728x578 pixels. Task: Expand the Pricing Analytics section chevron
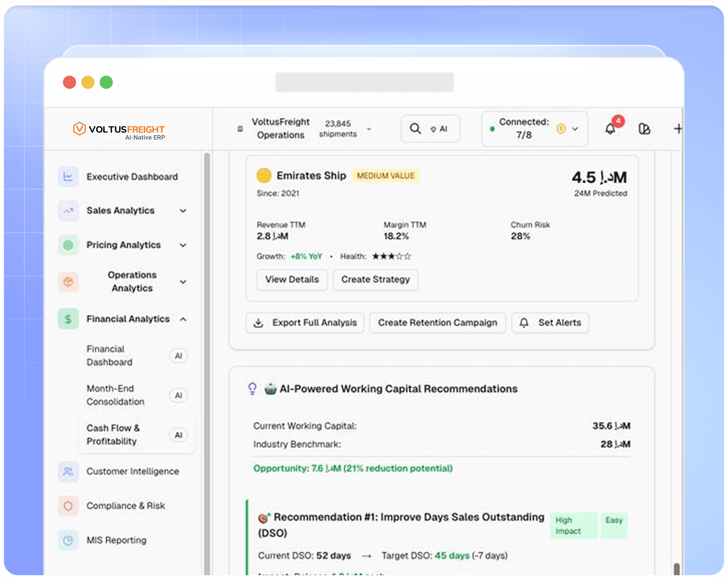point(183,245)
